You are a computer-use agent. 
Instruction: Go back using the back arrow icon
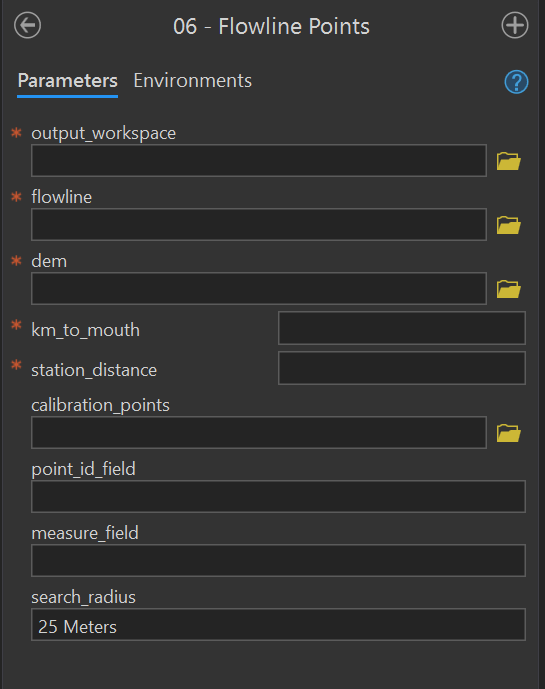click(27, 25)
